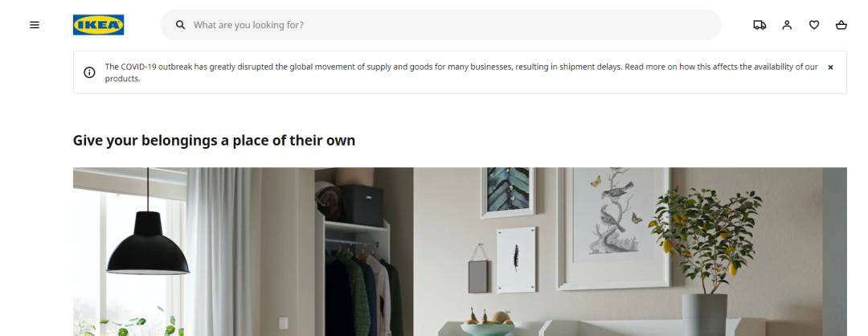Select the black pendant lamp in the photo

pyautogui.click(x=148, y=244)
